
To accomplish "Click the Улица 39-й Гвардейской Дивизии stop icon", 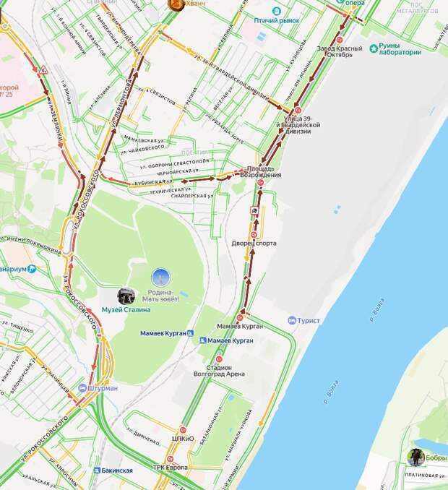I will click(x=298, y=110).
